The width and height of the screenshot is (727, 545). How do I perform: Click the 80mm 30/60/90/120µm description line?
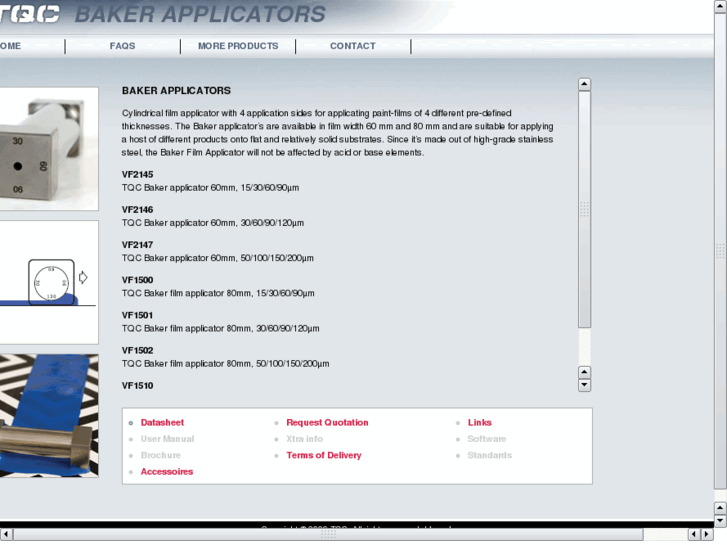point(221,329)
